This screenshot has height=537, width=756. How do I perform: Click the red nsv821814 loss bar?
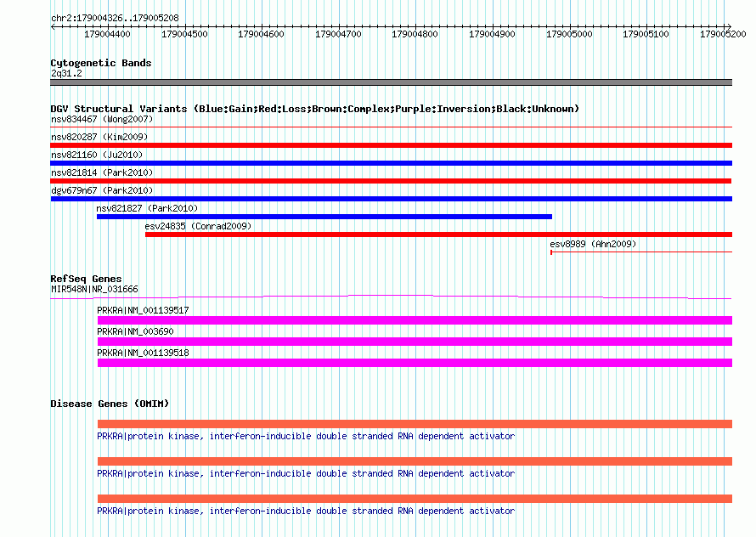tap(391, 181)
